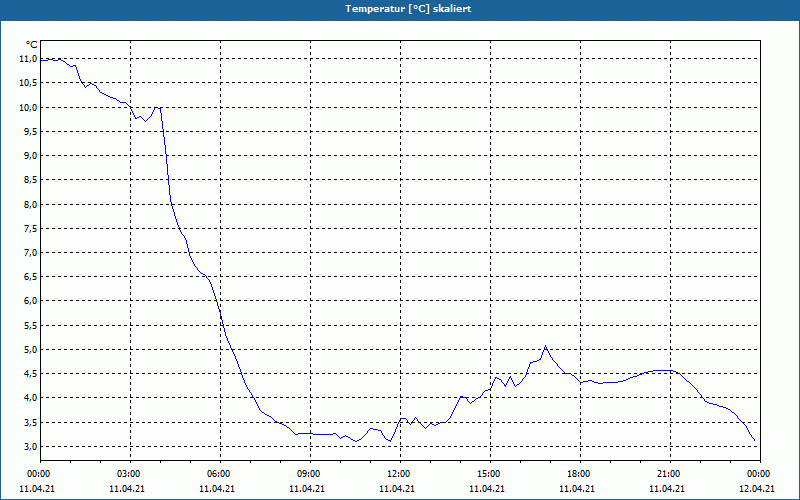Click the 10,0 y-axis value
This screenshot has width=800, height=500.
28,108
